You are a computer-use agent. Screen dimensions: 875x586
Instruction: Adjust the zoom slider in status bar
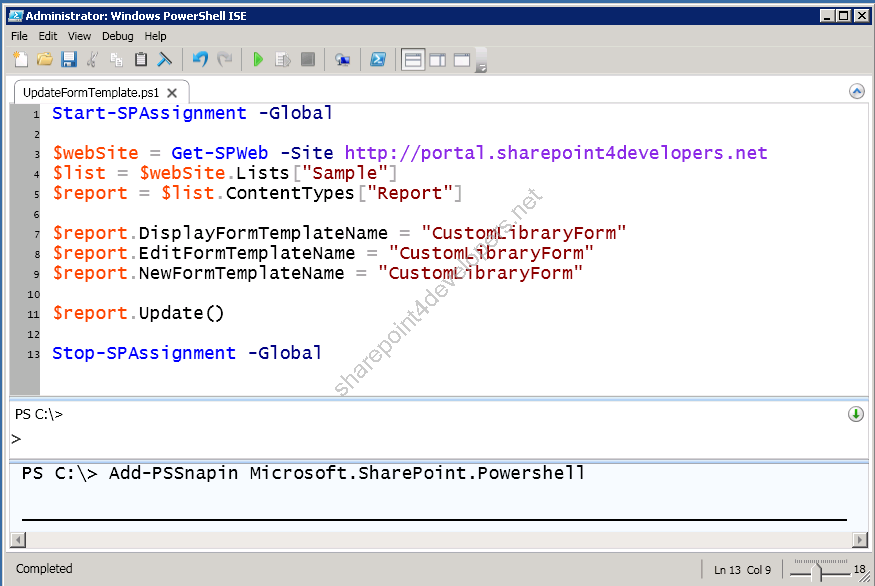[818, 571]
